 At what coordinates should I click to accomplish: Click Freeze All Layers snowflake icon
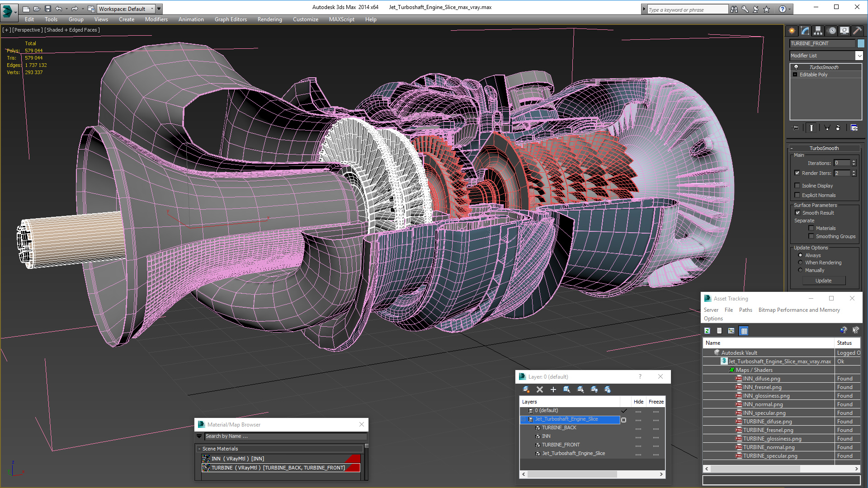click(x=608, y=389)
